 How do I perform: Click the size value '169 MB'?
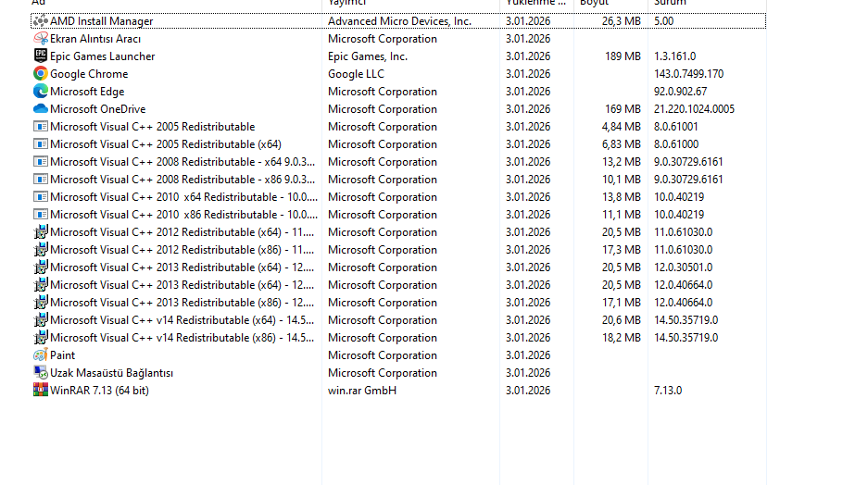pyautogui.click(x=623, y=109)
